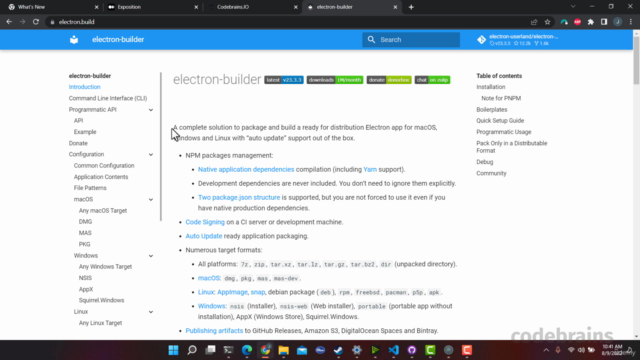640x360 pixels.
Task: Collapse the Programmatic API section
Action: coord(151,110)
